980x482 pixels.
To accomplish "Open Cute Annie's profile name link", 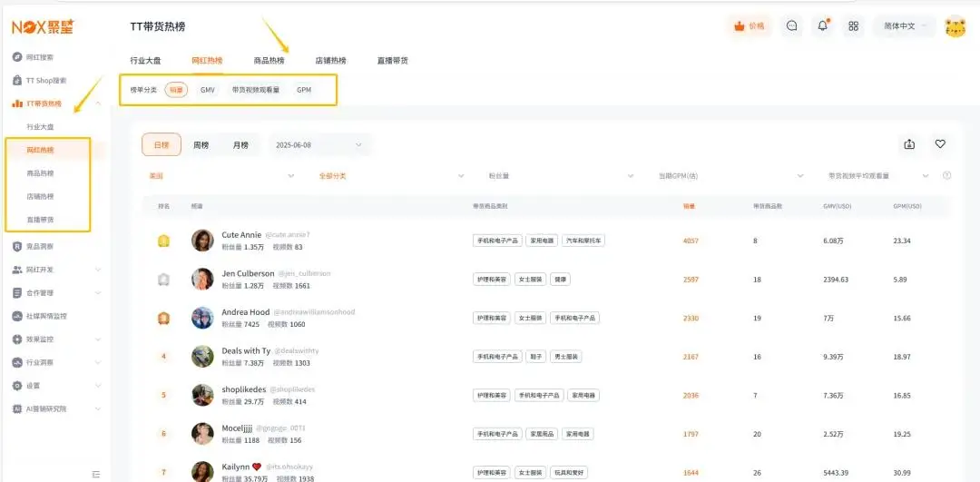I will (x=241, y=235).
